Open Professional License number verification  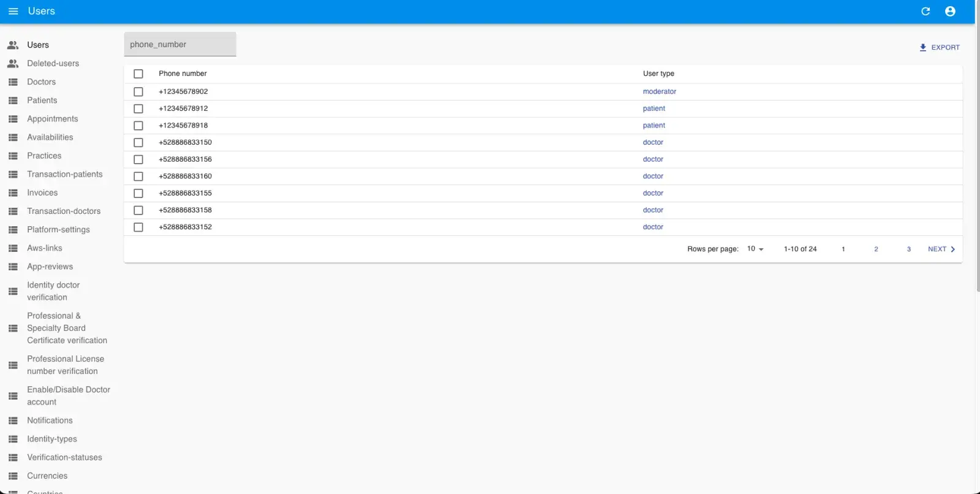66,365
